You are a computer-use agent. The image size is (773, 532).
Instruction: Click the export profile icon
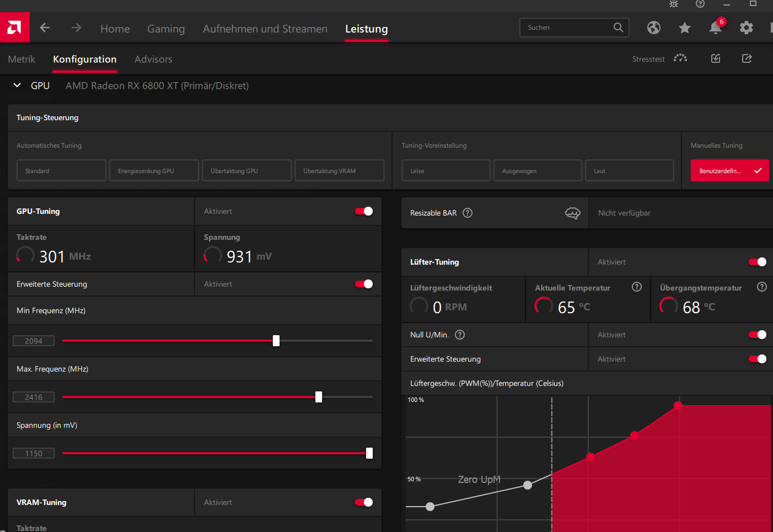[747, 58]
